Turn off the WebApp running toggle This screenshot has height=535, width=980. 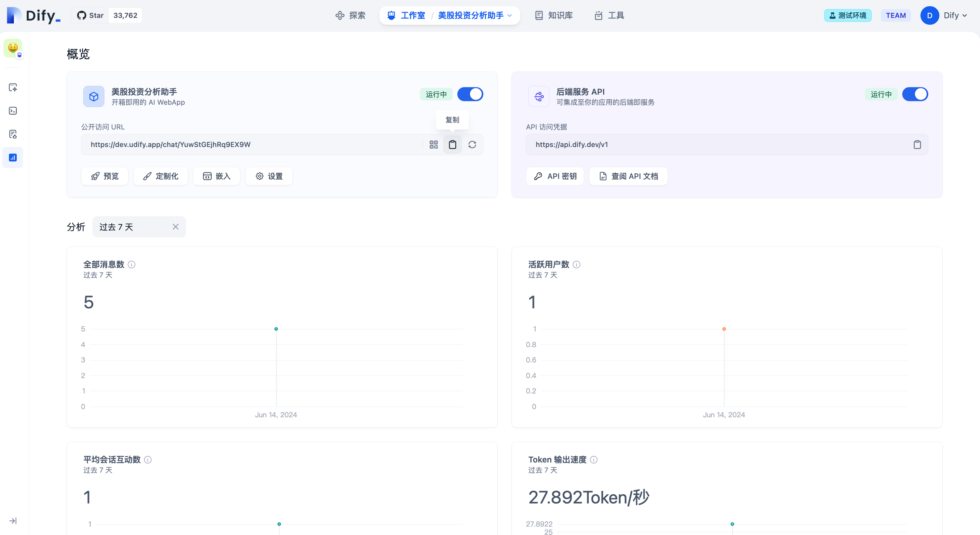click(470, 94)
